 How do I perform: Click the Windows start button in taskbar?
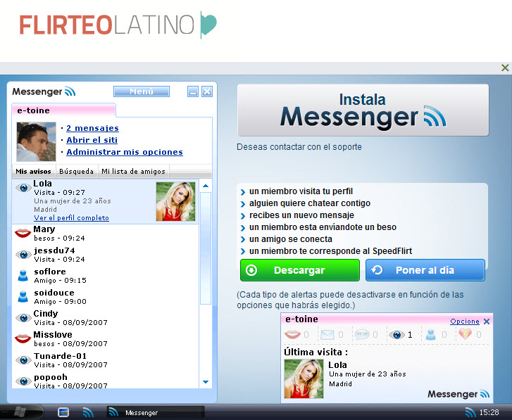pos(20,412)
